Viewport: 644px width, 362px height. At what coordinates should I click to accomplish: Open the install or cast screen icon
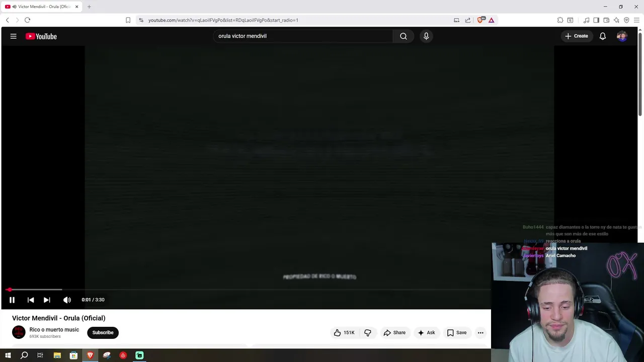point(456,20)
